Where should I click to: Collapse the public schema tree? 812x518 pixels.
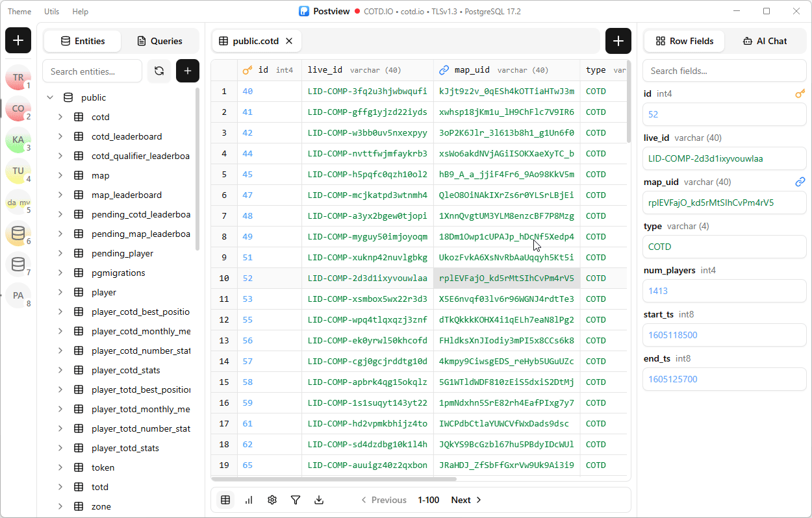pos(50,97)
